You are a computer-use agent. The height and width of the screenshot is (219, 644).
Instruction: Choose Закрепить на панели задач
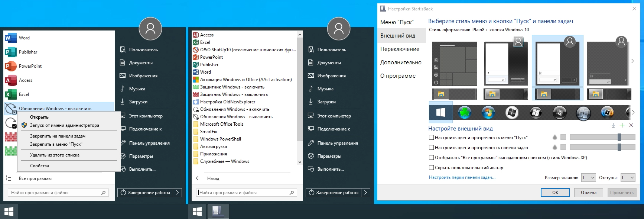point(58,136)
